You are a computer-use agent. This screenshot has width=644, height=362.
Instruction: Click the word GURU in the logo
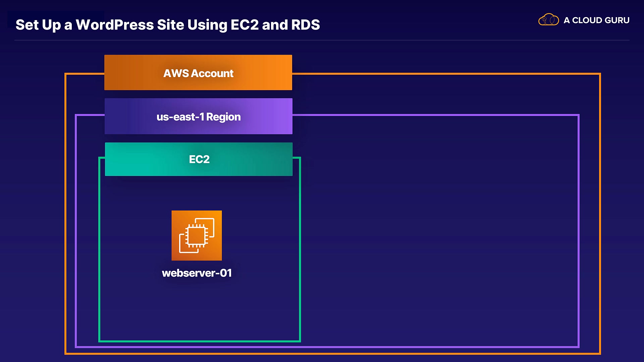pos(618,20)
